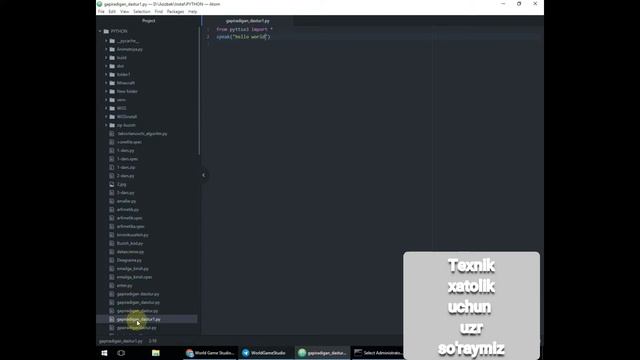Open the View menu
The width and height of the screenshot is (640, 360).
(124, 12)
